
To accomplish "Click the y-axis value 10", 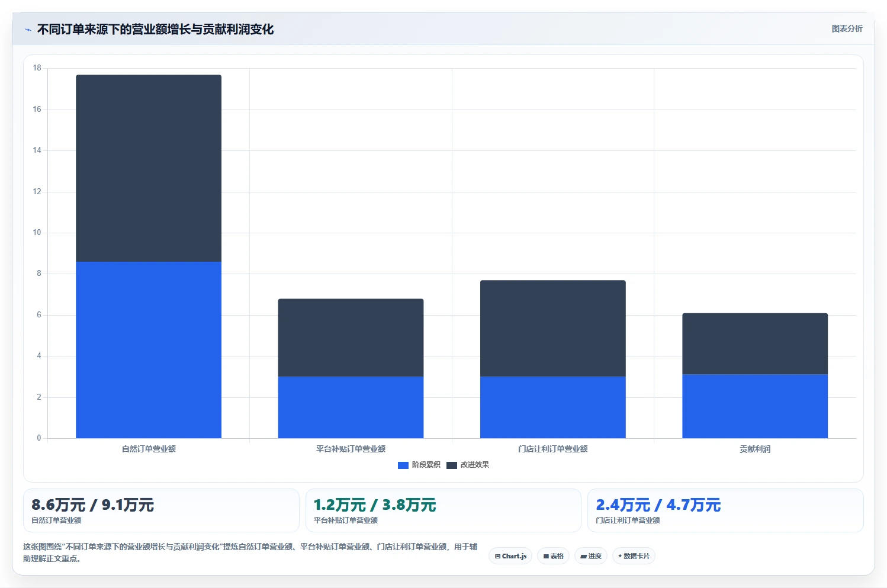I will pyautogui.click(x=37, y=233).
